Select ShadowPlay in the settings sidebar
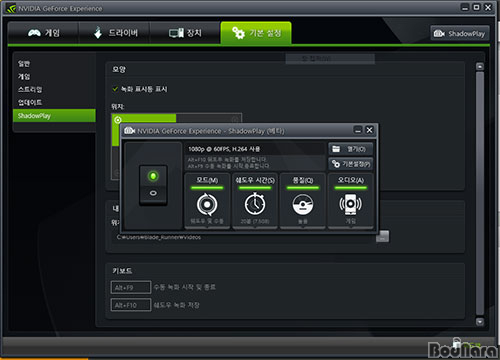This screenshot has height=360, width=500. [x=54, y=116]
